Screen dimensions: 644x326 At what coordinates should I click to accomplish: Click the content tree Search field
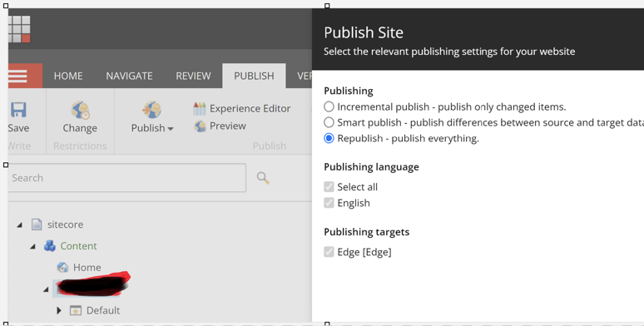[x=127, y=178]
